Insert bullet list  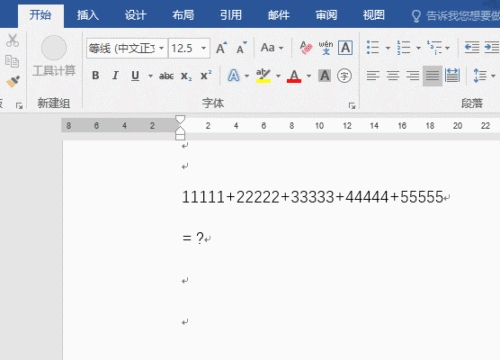coord(373,48)
